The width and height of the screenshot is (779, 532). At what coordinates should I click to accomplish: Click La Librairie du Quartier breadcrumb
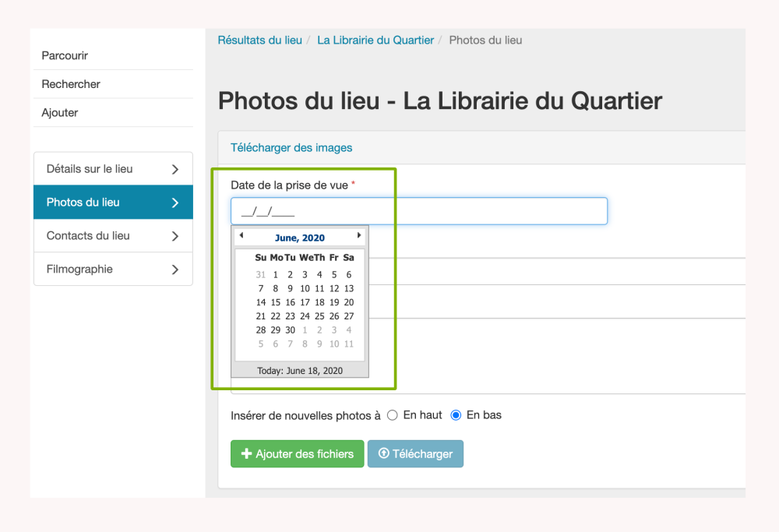[x=375, y=40]
